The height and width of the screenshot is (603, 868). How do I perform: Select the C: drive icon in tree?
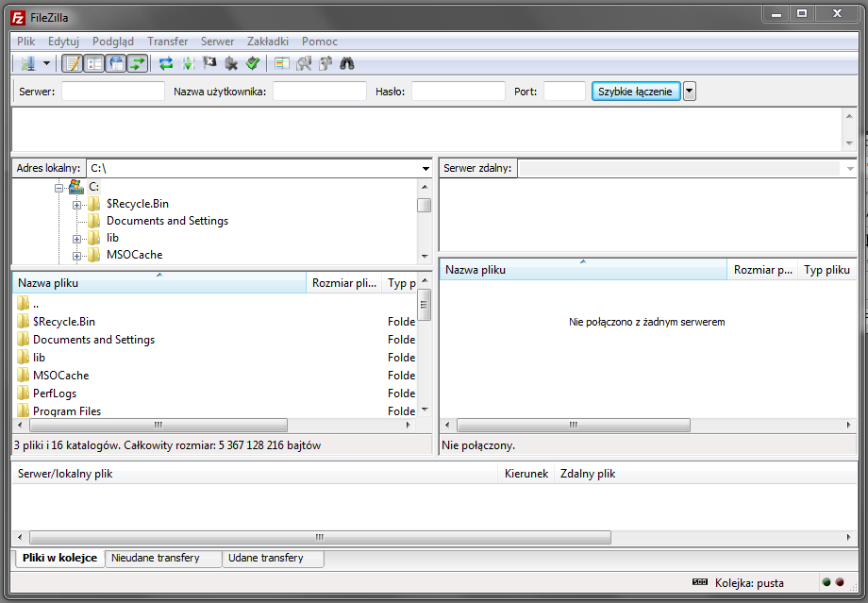75,187
